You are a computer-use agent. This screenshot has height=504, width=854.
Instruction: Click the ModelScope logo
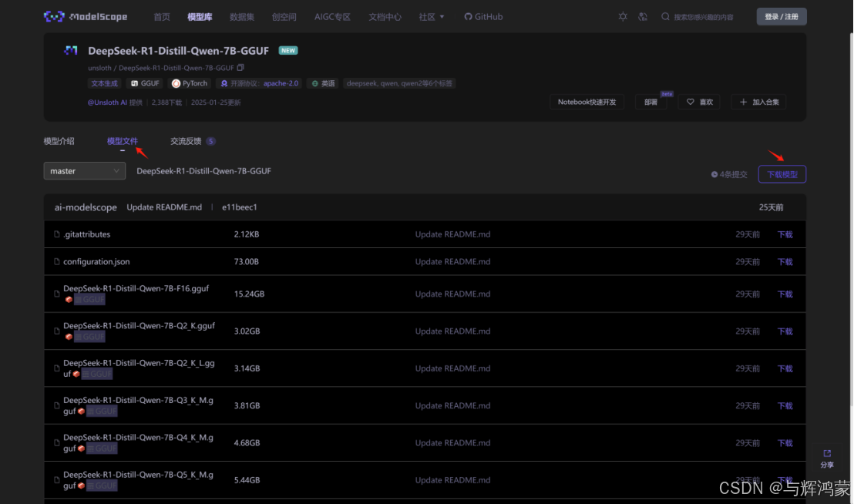(86, 17)
